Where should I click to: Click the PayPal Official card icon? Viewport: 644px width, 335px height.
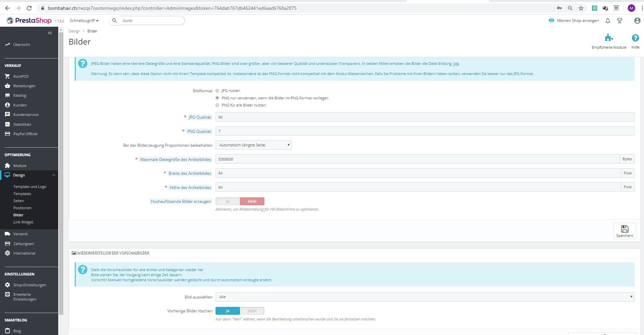pos(7,134)
